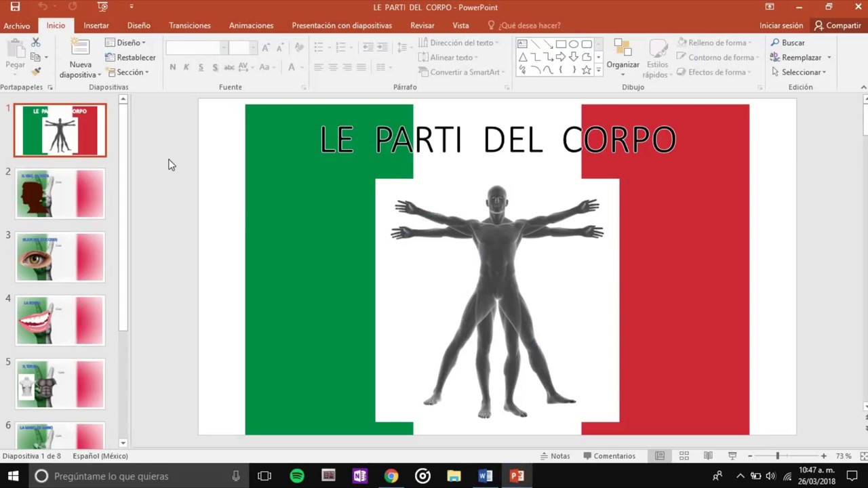The height and width of the screenshot is (488, 868).
Task: Collapse the ribbon with the chevron
Action: pos(863,87)
